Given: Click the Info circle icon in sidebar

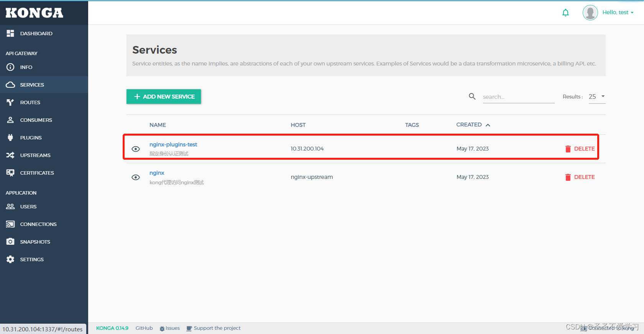Looking at the screenshot, I should [x=10, y=67].
